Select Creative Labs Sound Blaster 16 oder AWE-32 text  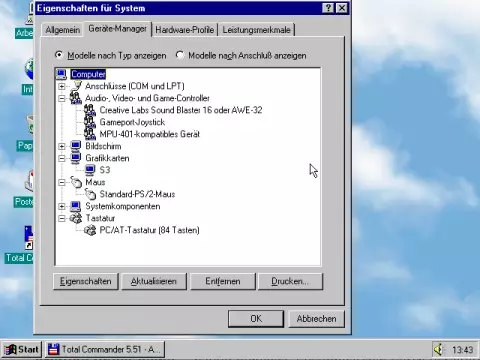(181, 110)
